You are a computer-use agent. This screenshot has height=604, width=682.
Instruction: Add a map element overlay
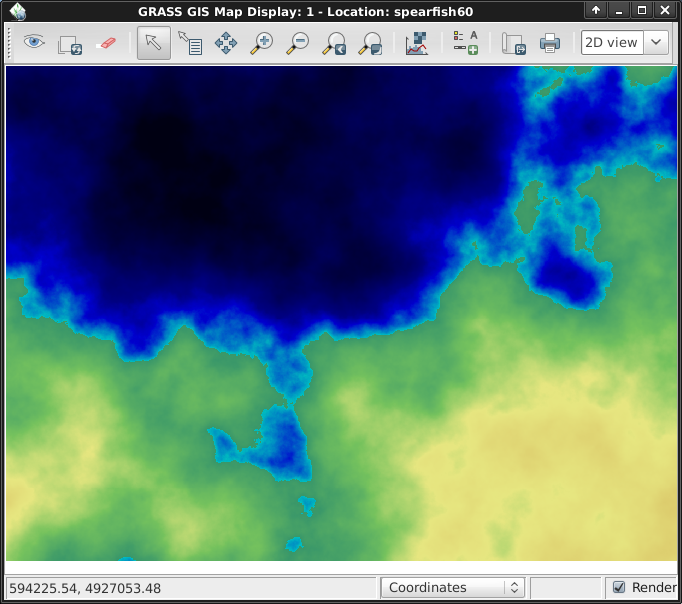(x=465, y=43)
